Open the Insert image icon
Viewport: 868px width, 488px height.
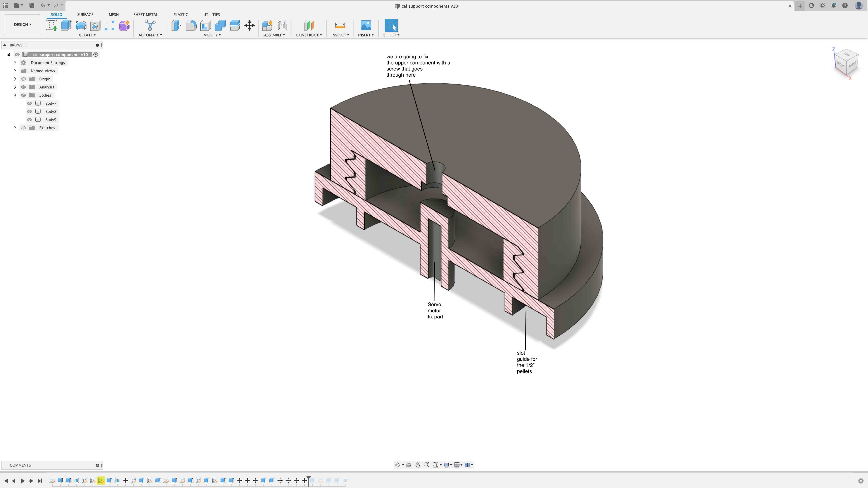click(366, 26)
